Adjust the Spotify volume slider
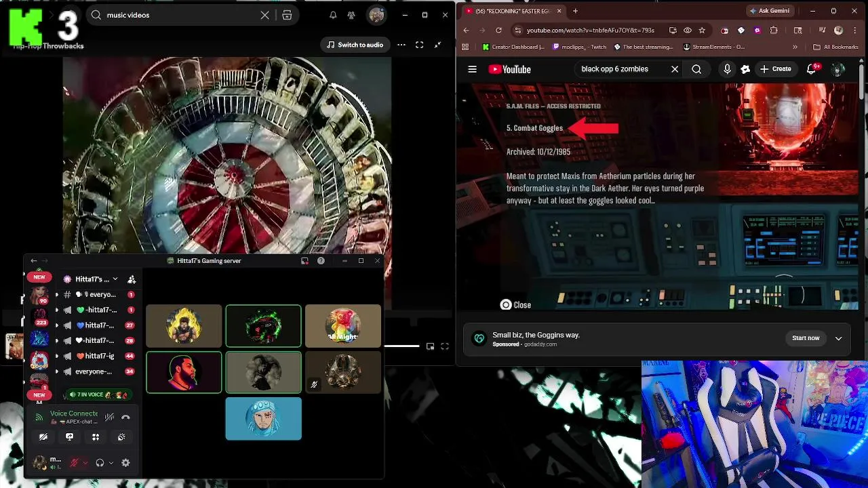This screenshot has width=868, height=488. click(401, 346)
